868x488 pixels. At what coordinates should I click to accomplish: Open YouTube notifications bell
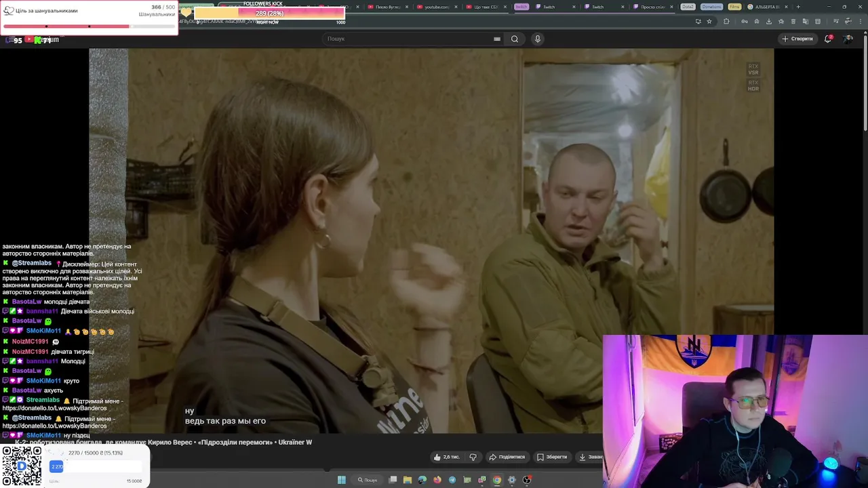pos(828,39)
